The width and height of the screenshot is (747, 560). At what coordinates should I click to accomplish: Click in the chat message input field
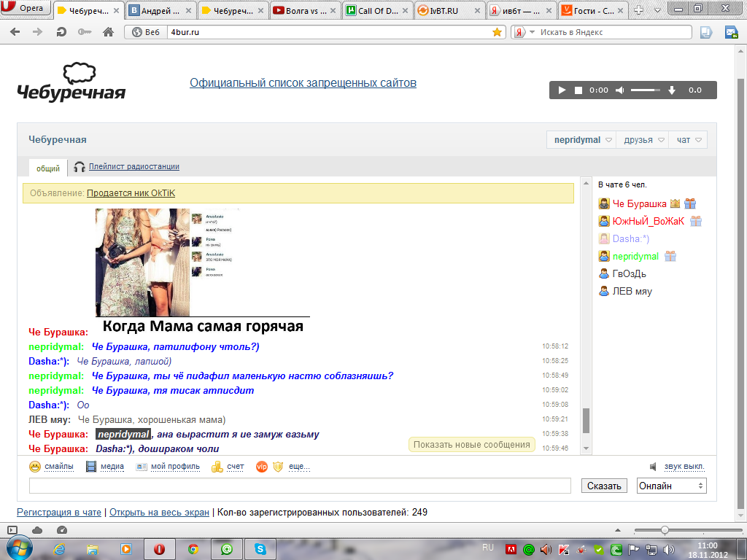click(300, 486)
